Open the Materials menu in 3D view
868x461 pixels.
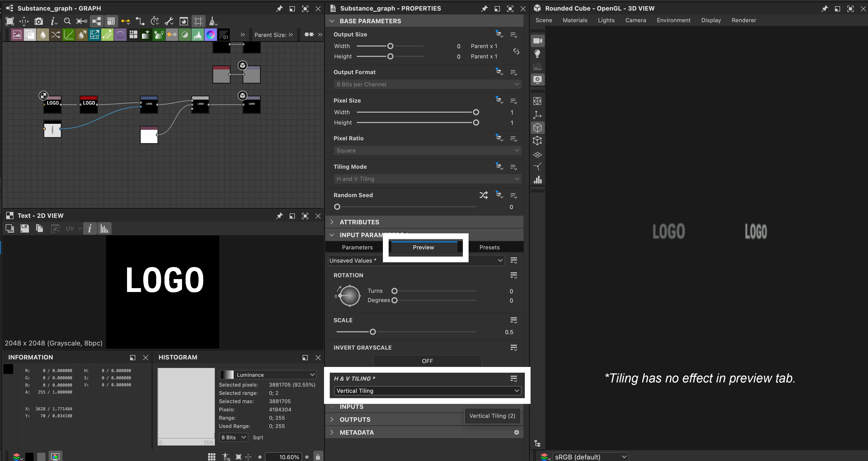coord(574,20)
